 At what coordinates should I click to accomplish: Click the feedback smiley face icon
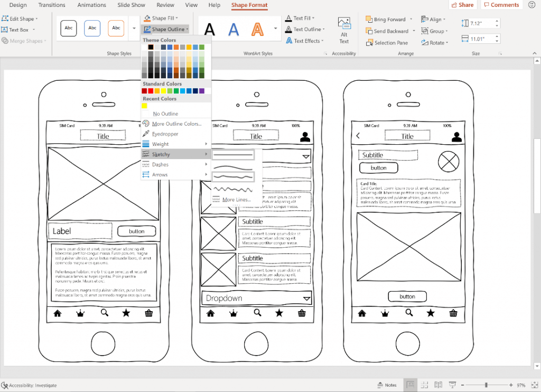pos(532,5)
